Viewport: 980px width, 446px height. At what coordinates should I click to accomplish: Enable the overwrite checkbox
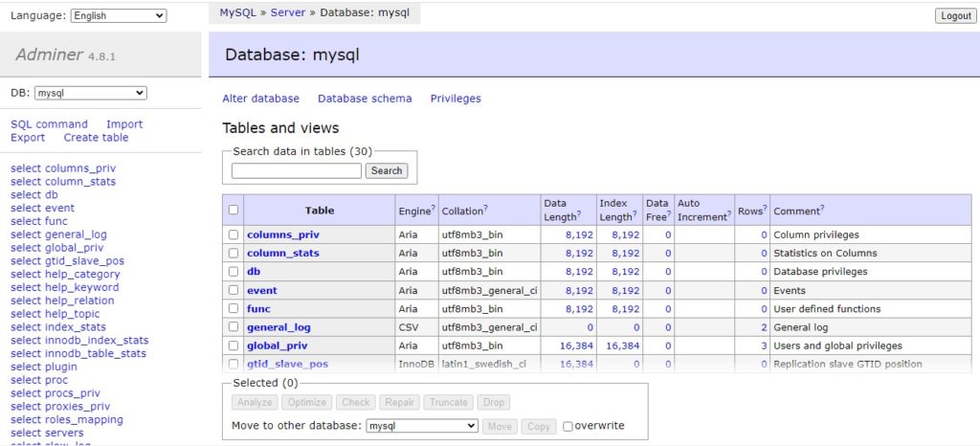click(x=568, y=426)
